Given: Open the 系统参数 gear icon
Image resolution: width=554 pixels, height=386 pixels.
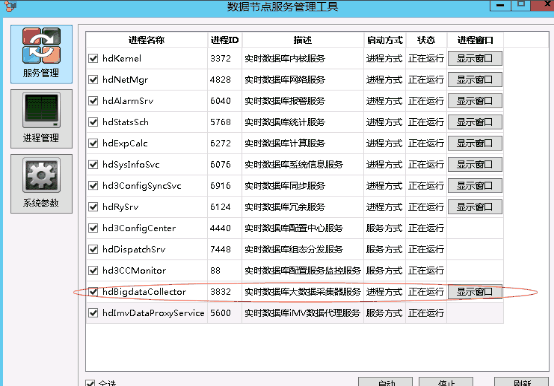Looking at the screenshot, I should pos(41,184).
